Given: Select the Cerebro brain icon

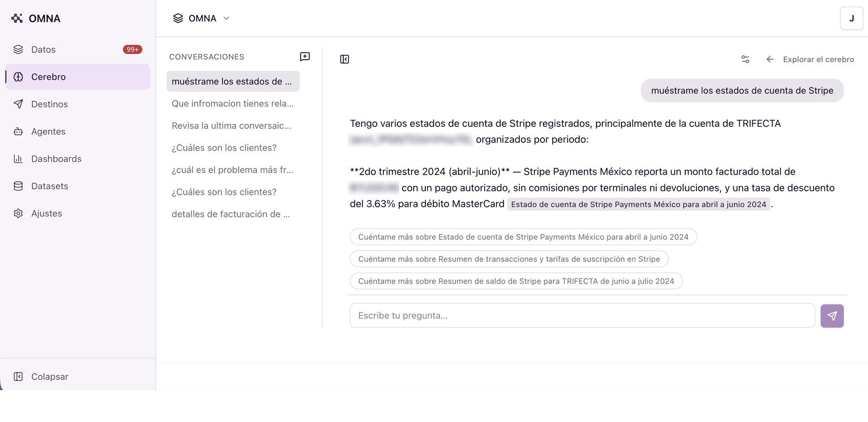Looking at the screenshot, I should (18, 77).
